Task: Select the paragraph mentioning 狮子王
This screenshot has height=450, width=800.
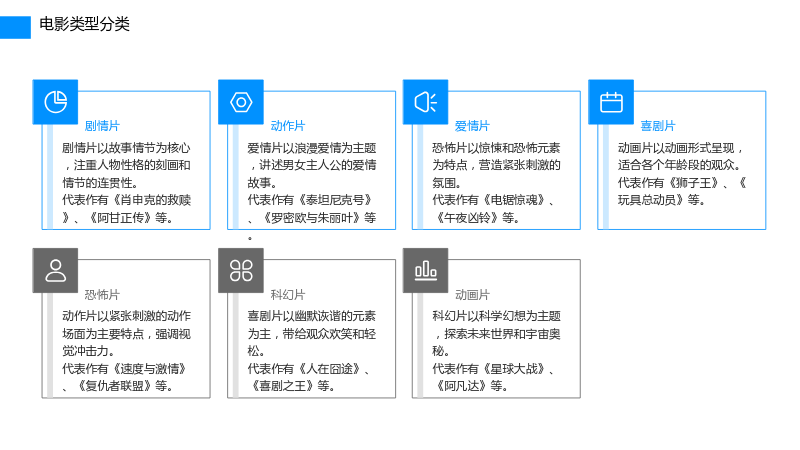Action: [682, 174]
